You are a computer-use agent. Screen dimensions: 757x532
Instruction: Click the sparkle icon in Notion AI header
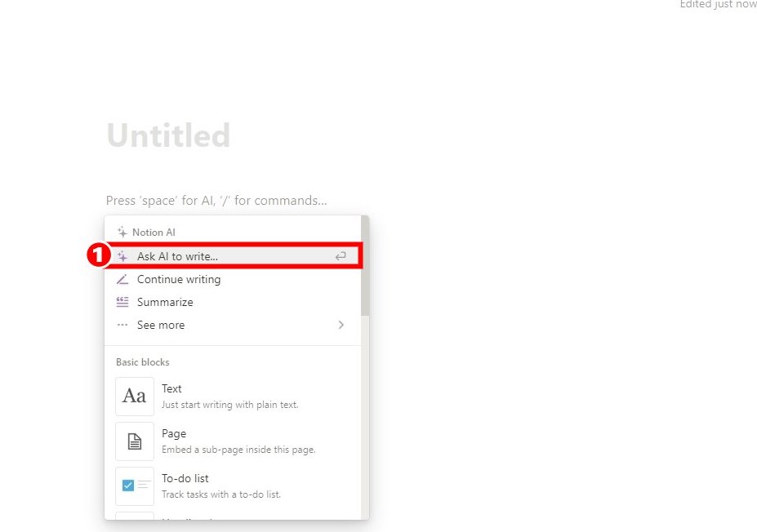(x=122, y=233)
